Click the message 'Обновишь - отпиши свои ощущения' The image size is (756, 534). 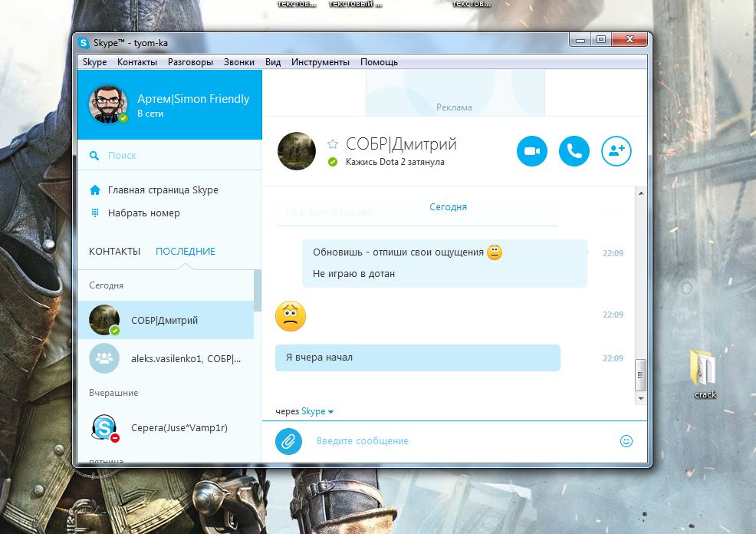click(398, 252)
